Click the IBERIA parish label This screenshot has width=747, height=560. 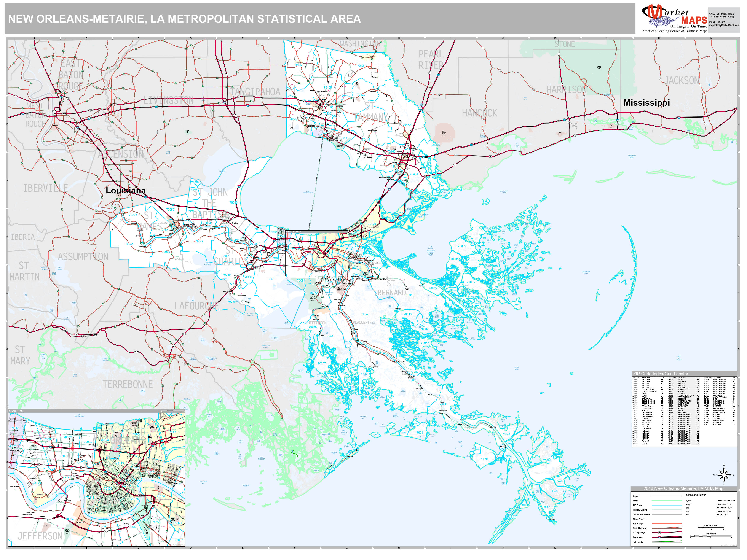point(23,237)
